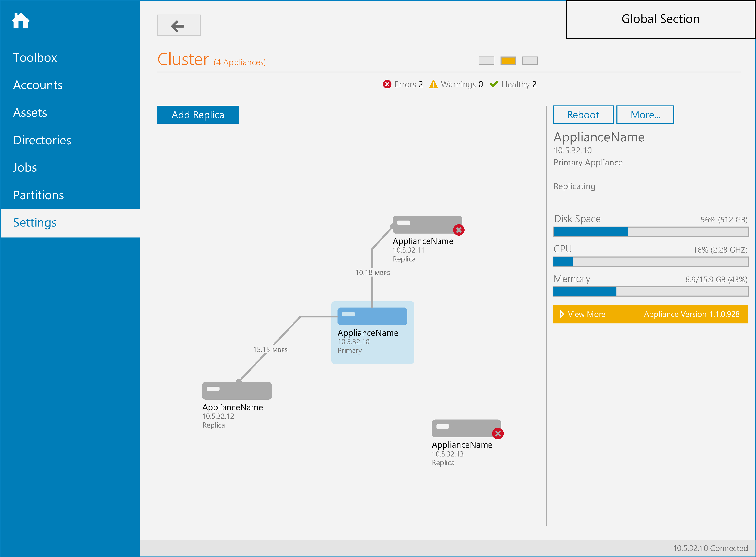Click the 10.5.32.13 IP address text

pyautogui.click(x=448, y=454)
